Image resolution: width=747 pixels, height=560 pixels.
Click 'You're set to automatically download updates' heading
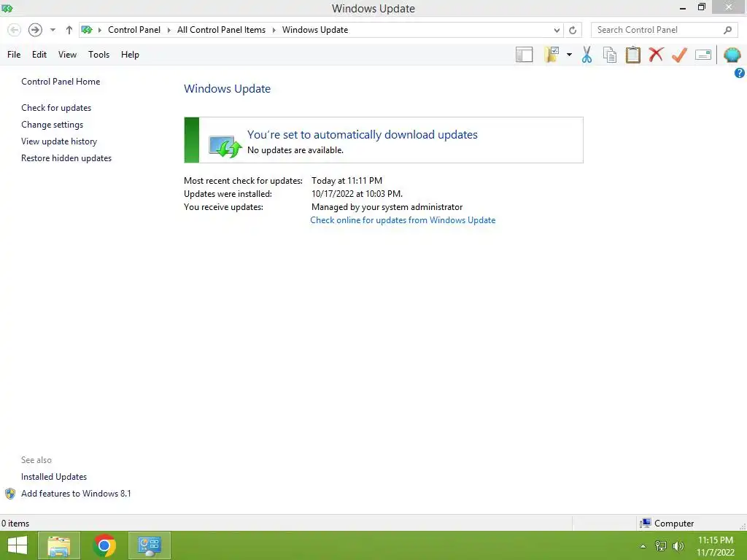(362, 135)
